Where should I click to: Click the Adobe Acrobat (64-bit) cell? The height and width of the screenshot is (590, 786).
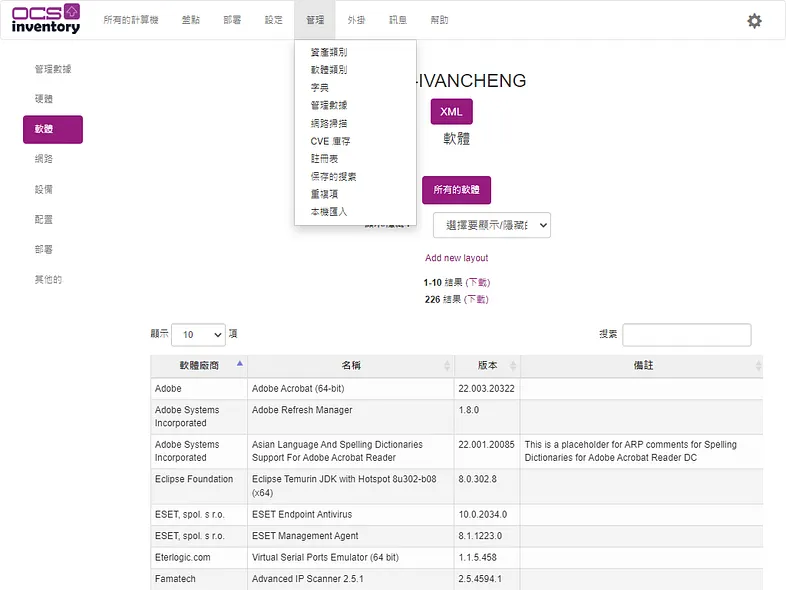pyautogui.click(x=350, y=388)
